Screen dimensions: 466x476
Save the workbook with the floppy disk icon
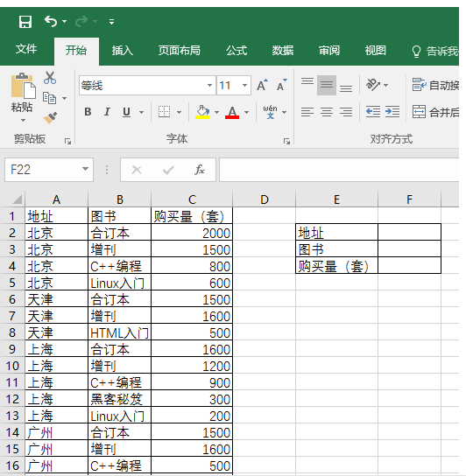pos(25,22)
